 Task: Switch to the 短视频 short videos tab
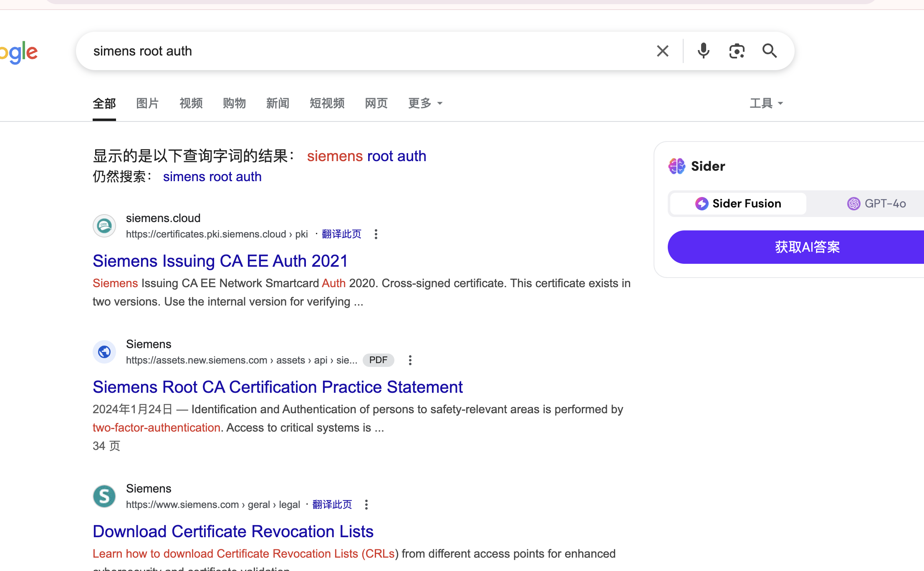tap(327, 103)
